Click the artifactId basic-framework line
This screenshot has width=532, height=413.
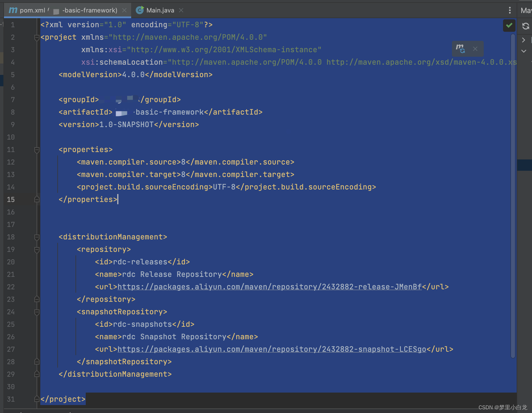pyautogui.click(x=160, y=112)
